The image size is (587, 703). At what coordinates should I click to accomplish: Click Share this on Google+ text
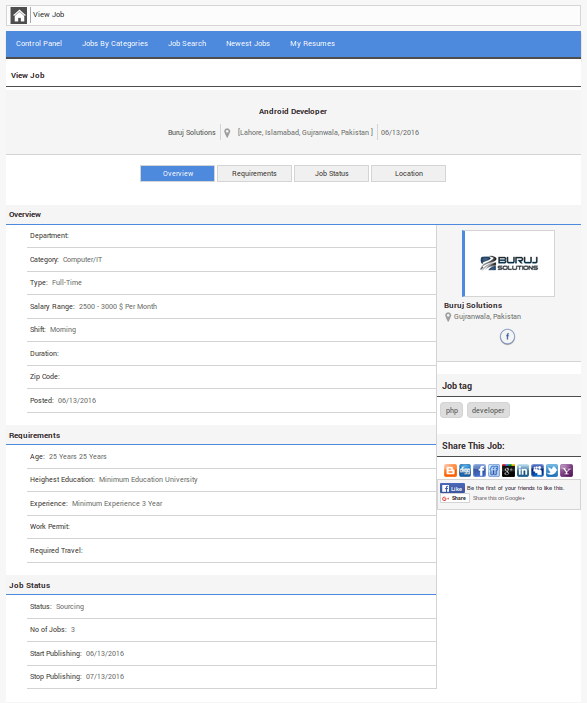(499, 498)
